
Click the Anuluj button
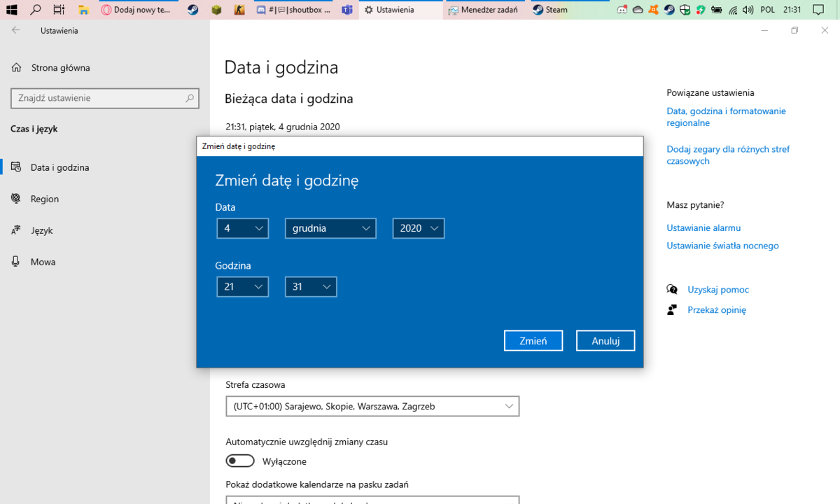[x=605, y=341]
